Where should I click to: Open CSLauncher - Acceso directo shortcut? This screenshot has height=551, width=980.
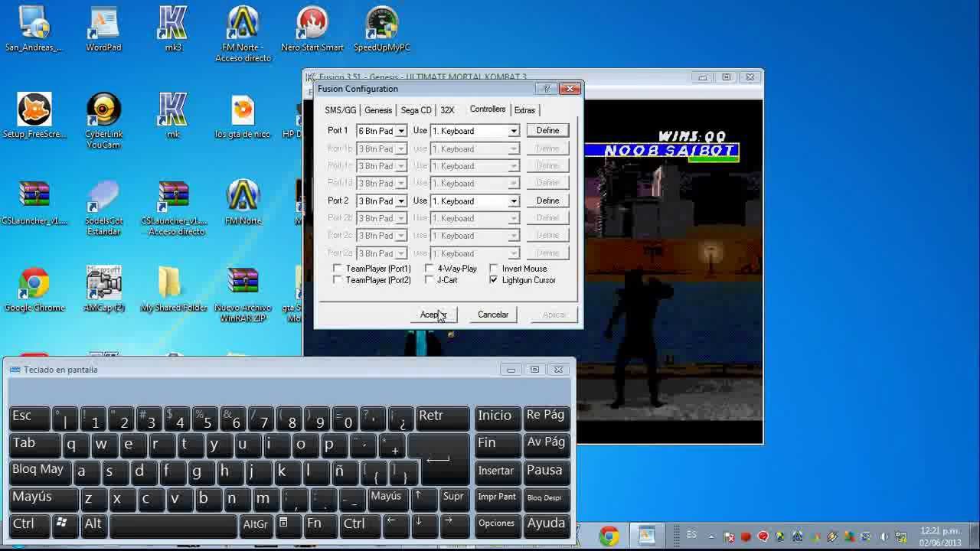(173, 207)
